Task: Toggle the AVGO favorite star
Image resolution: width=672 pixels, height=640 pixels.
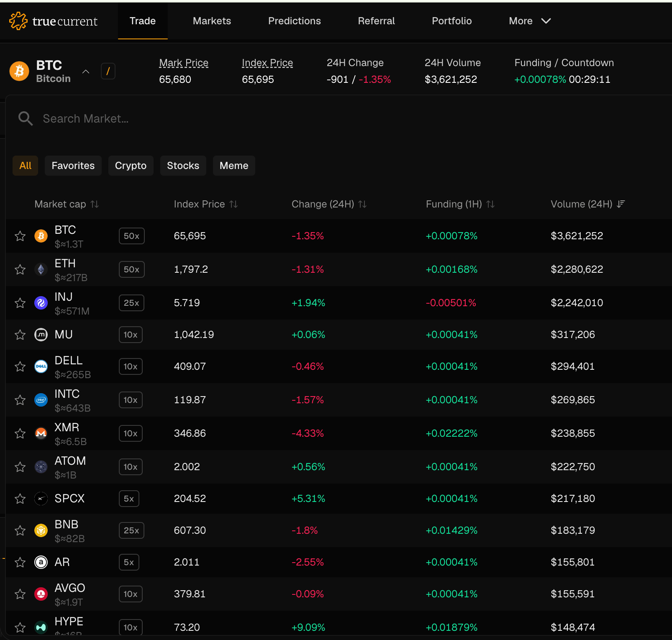Action: [x=20, y=594]
